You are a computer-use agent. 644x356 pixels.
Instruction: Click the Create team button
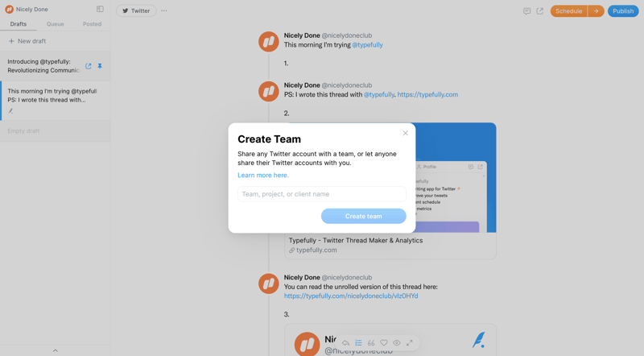tap(364, 216)
